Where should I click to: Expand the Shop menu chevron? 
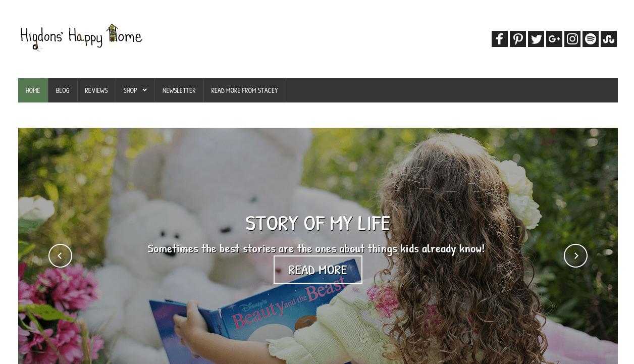click(144, 90)
